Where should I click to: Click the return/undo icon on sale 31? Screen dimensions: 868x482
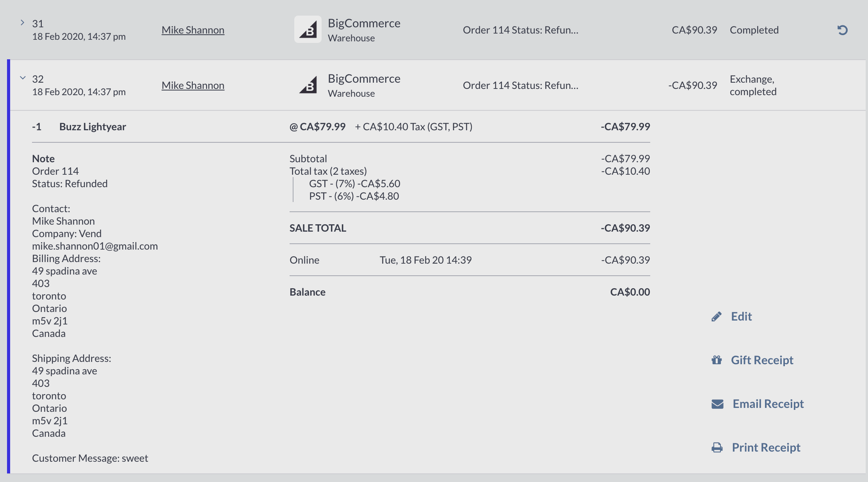(x=842, y=30)
